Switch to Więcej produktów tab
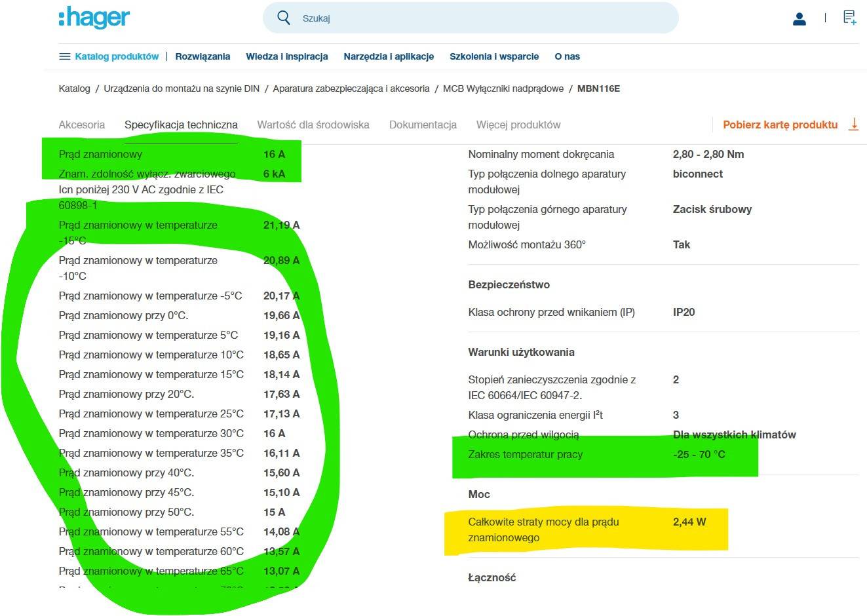The height and width of the screenshot is (616, 867). (518, 125)
